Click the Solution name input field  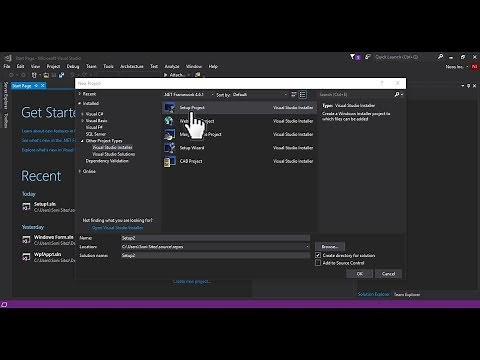click(x=215, y=255)
